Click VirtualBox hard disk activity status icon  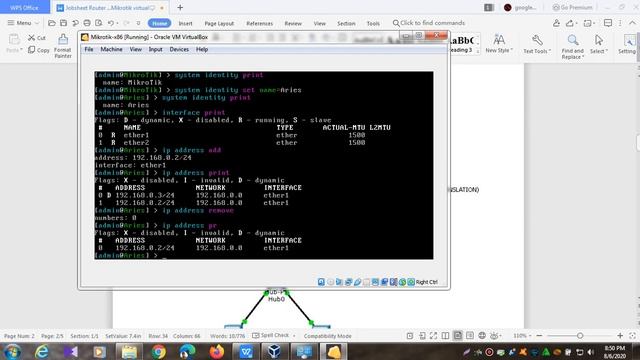click(321, 282)
